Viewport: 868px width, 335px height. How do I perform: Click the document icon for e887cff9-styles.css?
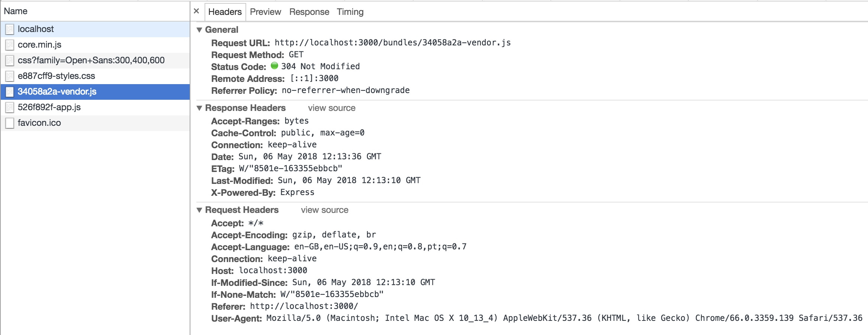point(10,76)
